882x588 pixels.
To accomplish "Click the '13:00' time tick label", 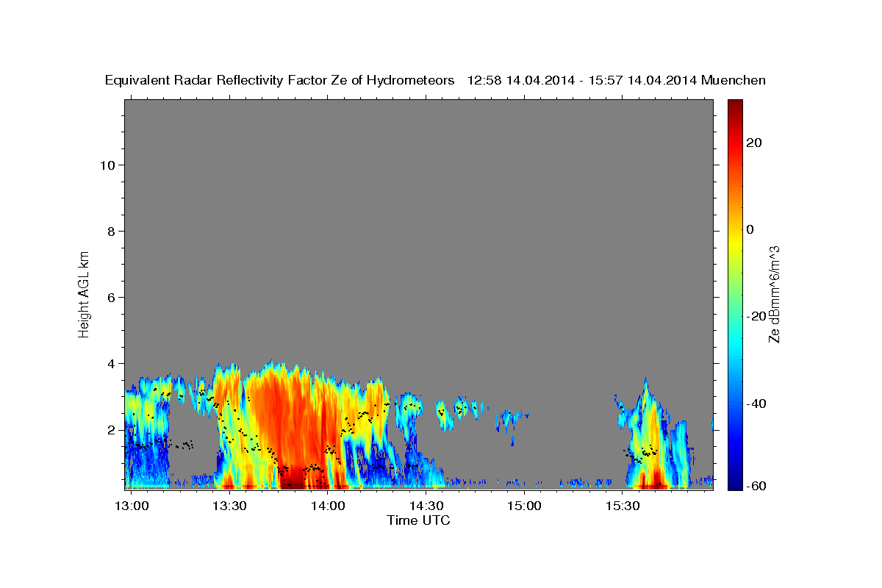I will [132, 506].
